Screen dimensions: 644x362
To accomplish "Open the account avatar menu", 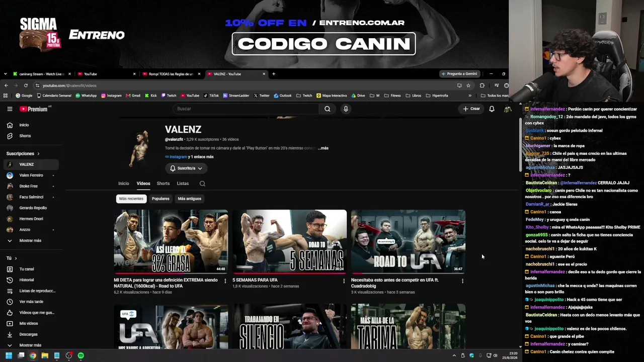I will (508, 109).
